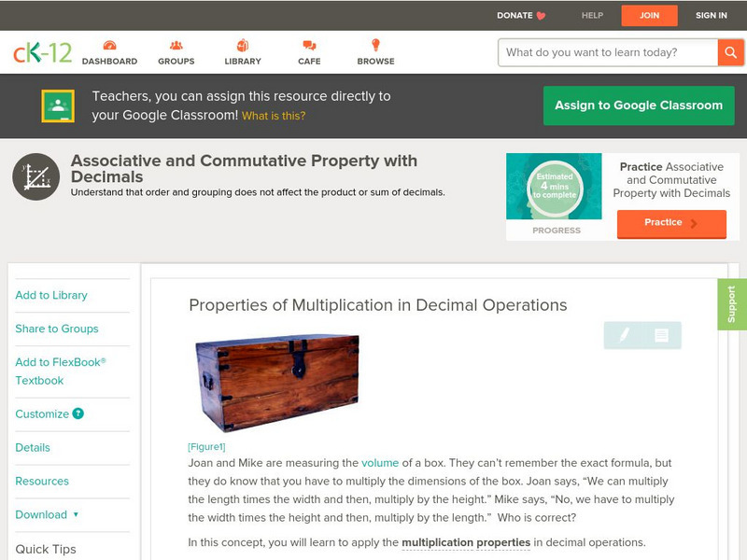The image size is (747, 560).
Task: Open the Groups people icon
Action: (176, 45)
